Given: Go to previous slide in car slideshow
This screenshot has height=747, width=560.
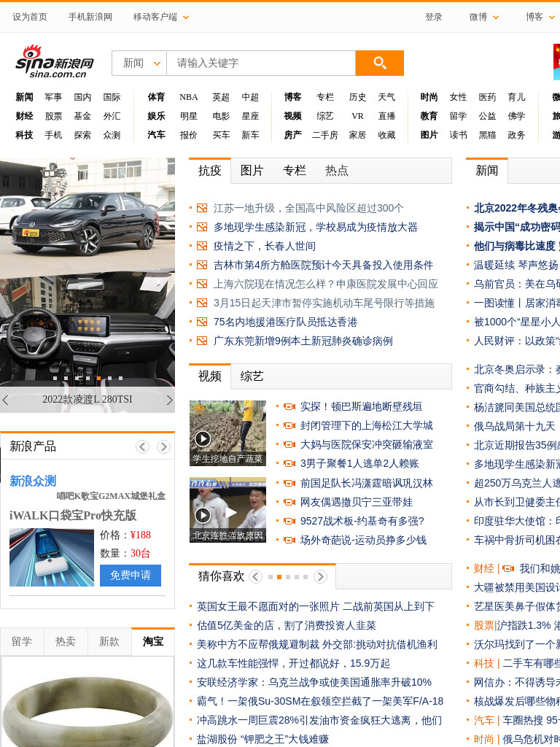Looking at the screenshot, I should (5, 400).
